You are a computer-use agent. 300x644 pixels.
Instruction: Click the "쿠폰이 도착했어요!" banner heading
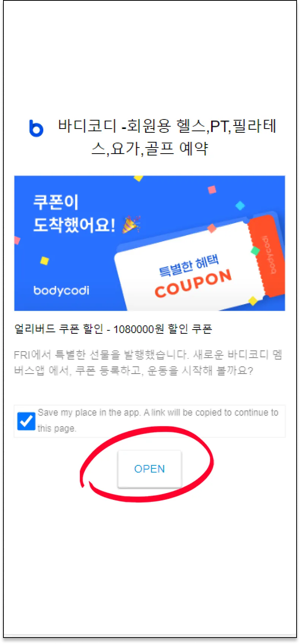pyautogui.click(x=74, y=213)
